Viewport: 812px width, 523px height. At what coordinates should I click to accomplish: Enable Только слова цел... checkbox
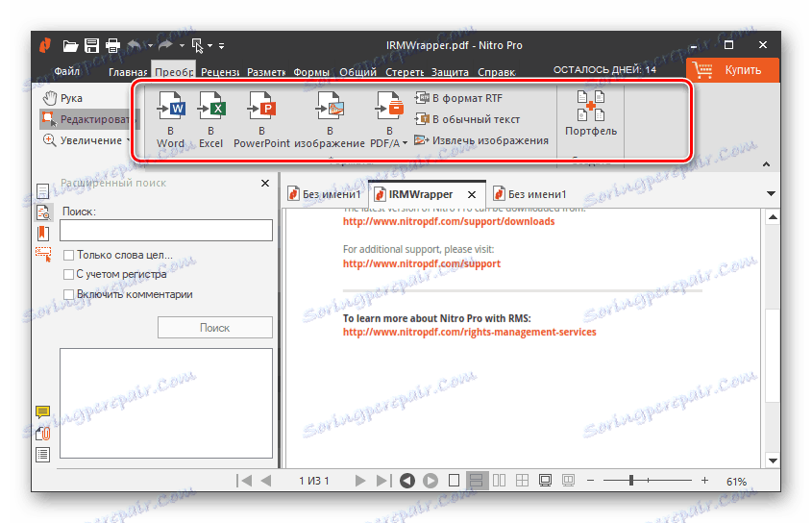click(x=68, y=255)
